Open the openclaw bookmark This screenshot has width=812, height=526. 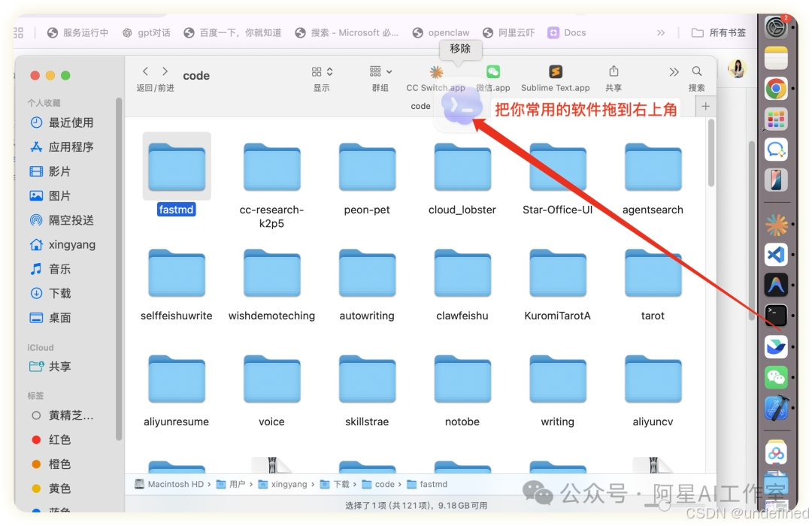[441, 32]
